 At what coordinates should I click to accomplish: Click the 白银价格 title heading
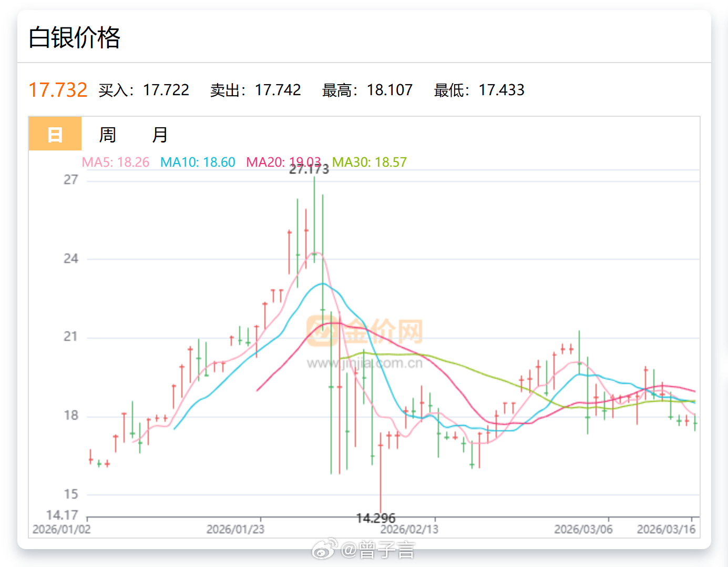coord(75,38)
